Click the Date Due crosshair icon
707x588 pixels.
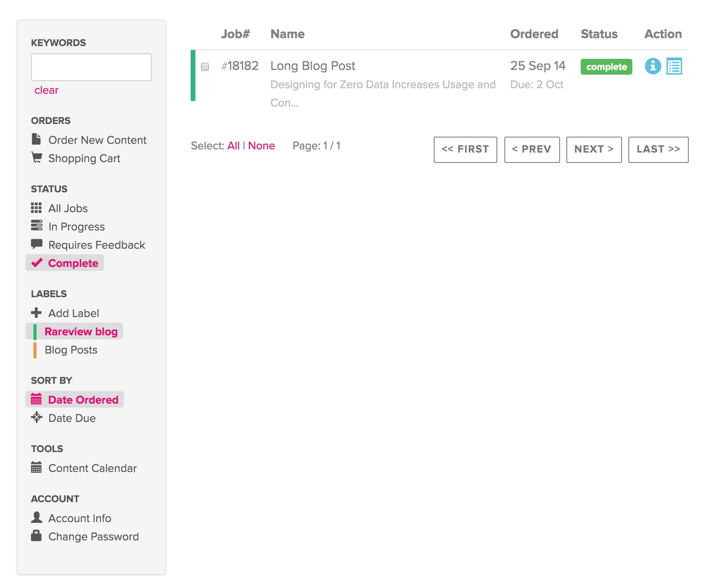pos(37,417)
